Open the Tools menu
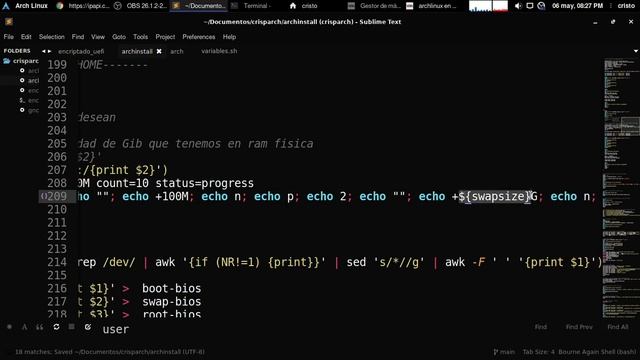 [x=140, y=37]
